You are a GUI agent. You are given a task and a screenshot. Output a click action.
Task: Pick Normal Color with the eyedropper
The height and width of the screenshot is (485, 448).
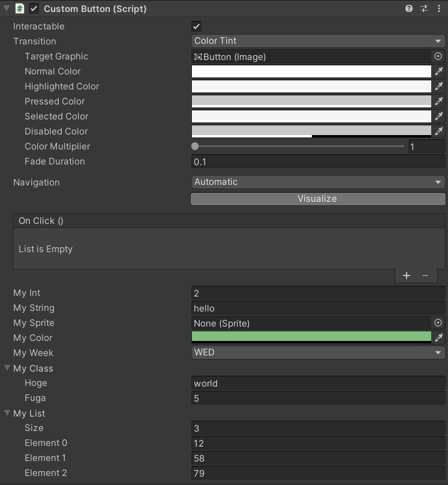coord(439,71)
